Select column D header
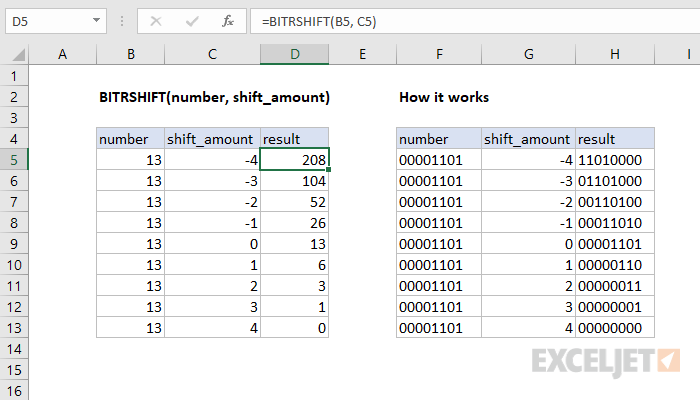This screenshot has height=400, width=700. [295, 54]
